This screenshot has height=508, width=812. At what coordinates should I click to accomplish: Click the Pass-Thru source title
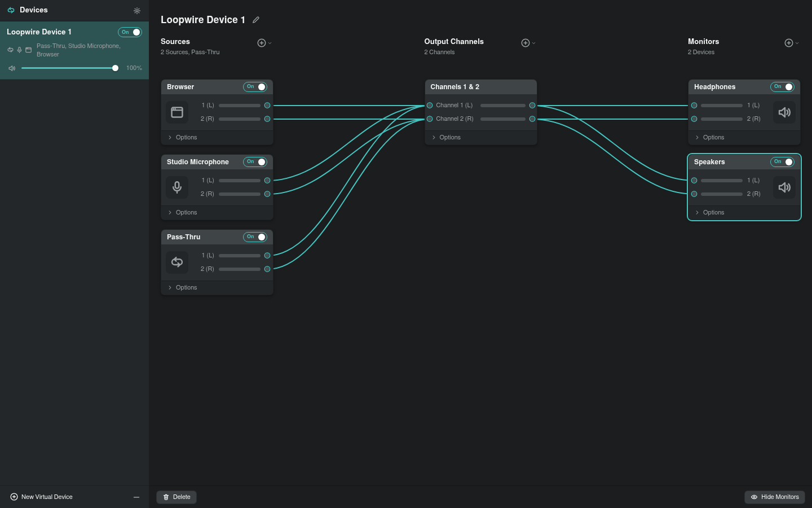point(184,237)
